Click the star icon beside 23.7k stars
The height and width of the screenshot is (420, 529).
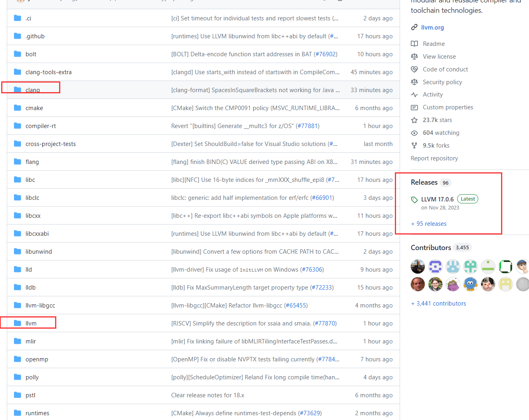[414, 120]
